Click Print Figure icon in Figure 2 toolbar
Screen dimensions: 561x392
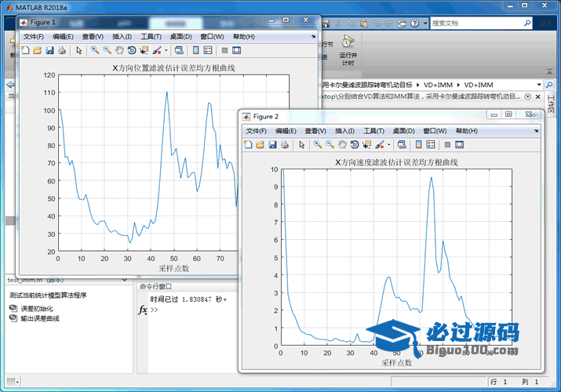(285, 145)
